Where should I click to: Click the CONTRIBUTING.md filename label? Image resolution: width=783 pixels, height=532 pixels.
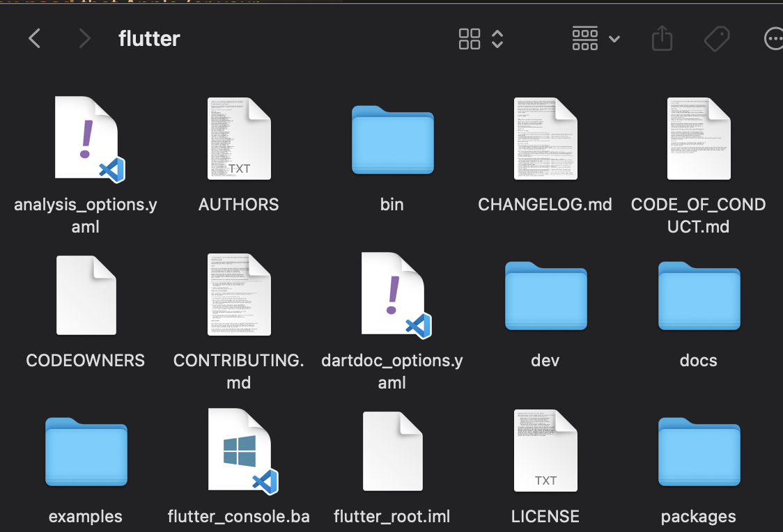click(x=239, y=371)
